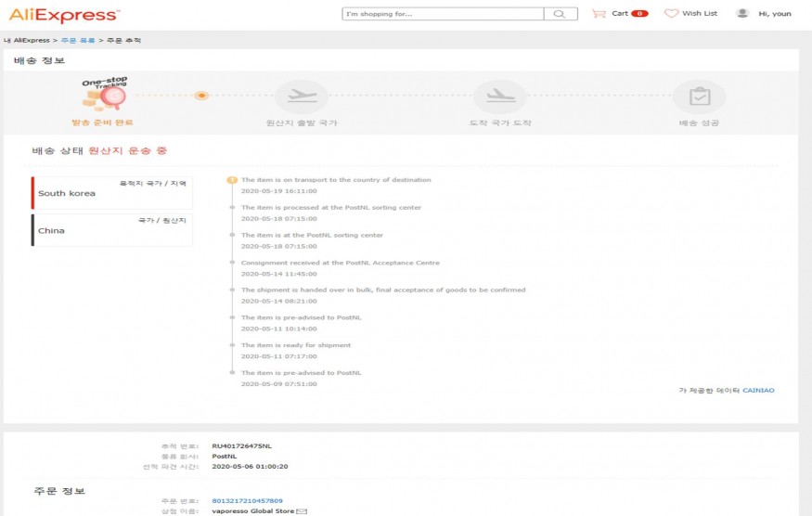This screenshot has width=812, height=516.
Task: Click the Wish List text link
Action: pyautogui.click(x=700, y=14)
